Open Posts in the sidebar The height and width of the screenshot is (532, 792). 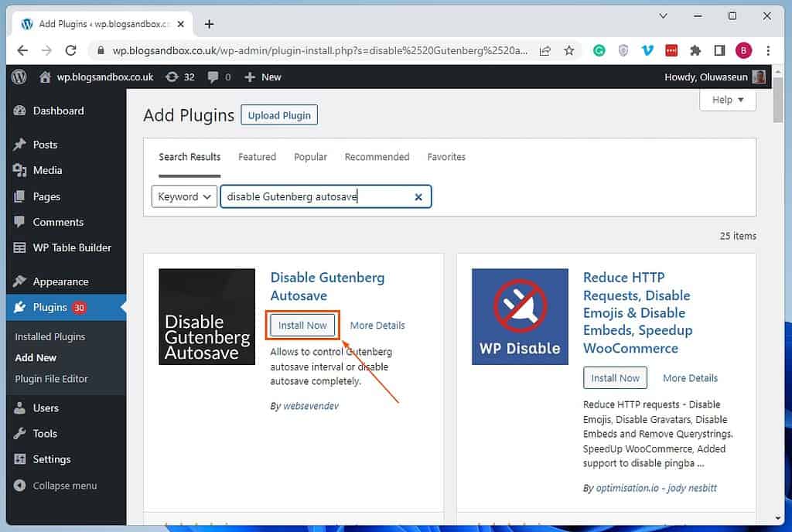coord(67,145)
